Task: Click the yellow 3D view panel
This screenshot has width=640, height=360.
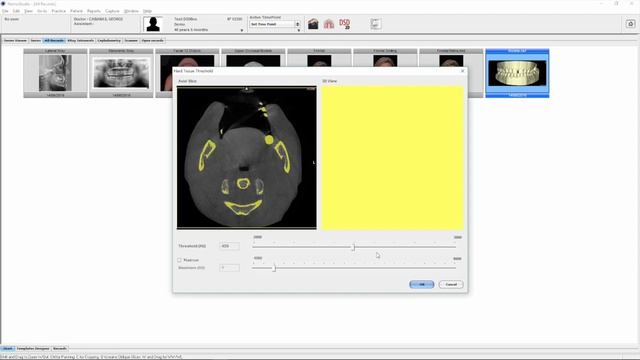Action: pos(393,158)
